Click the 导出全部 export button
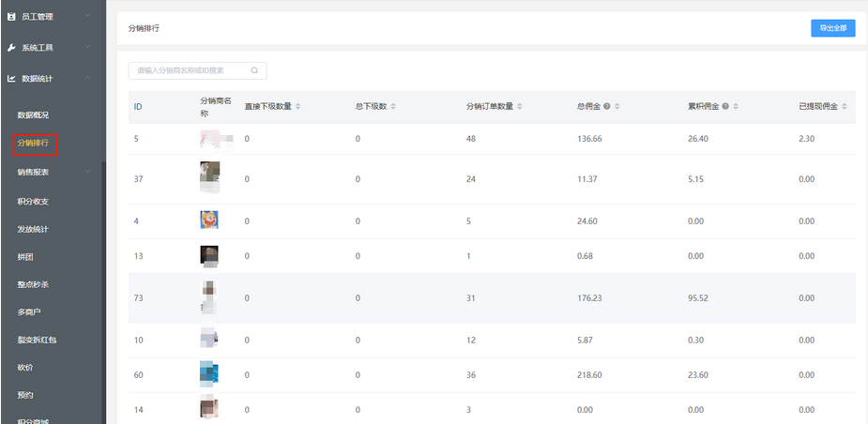Viewport: 868px width, 424px height. click(x=832, y=28)
